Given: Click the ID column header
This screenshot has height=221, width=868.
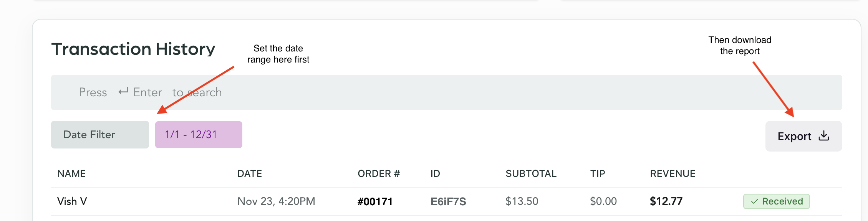Looking at the screenshot, I should [x=435, y=174].
